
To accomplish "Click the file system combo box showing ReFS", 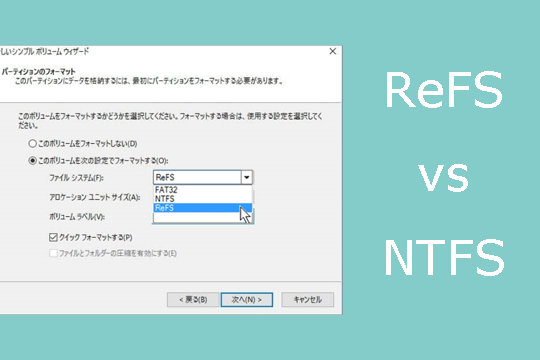I will pos(202,177).
